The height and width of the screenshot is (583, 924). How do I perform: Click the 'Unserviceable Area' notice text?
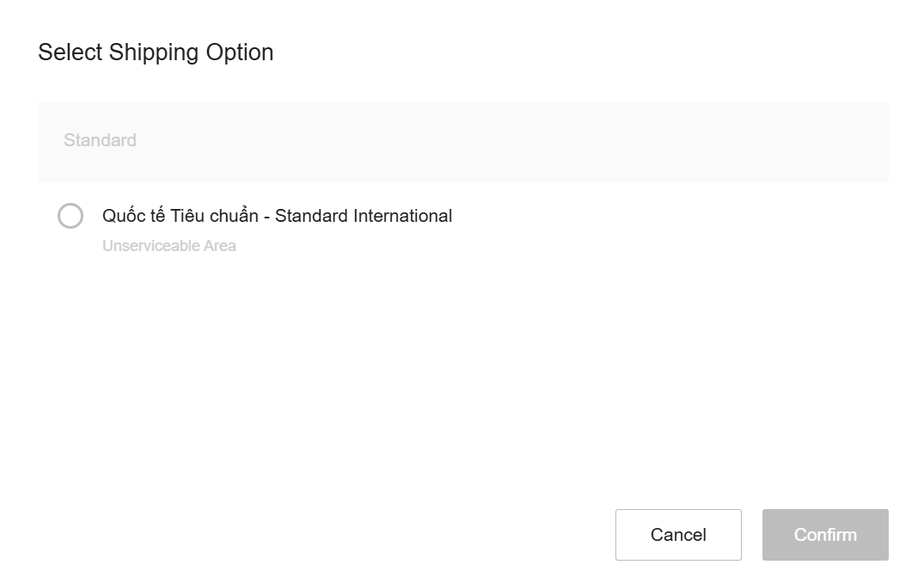click(x=169, y=246)
